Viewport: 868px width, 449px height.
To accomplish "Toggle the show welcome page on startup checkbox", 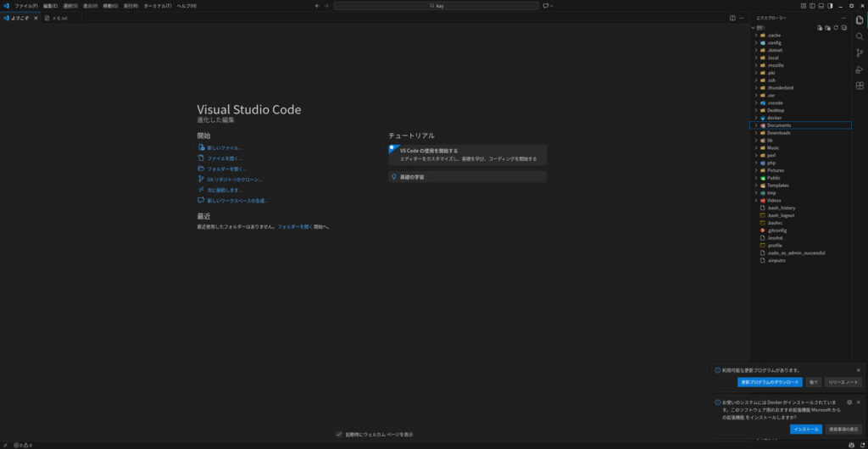I will pos(339,435).
